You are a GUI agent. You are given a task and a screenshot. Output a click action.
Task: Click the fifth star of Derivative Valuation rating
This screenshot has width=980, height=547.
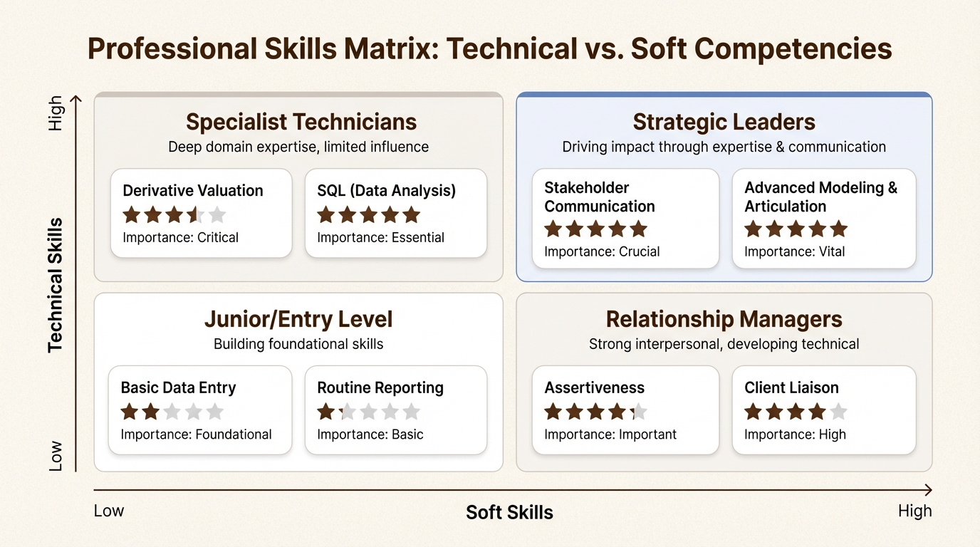(217, 215)
